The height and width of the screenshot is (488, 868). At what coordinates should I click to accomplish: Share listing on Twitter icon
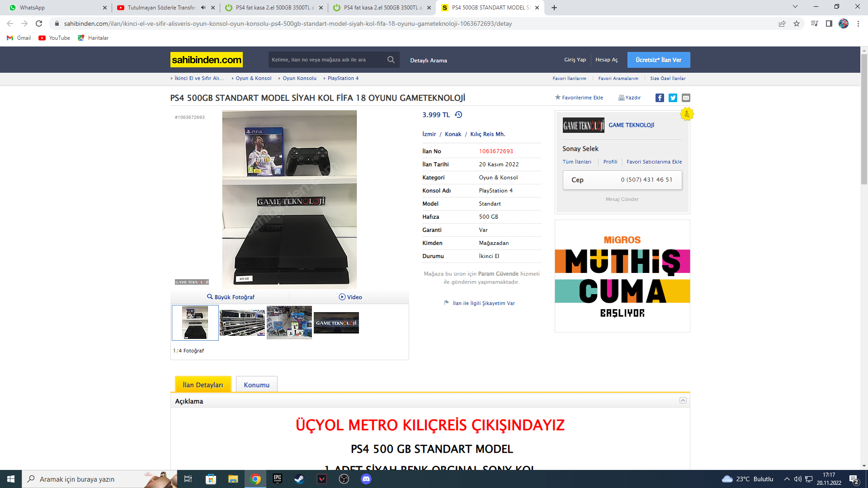(x=673, y=98)
